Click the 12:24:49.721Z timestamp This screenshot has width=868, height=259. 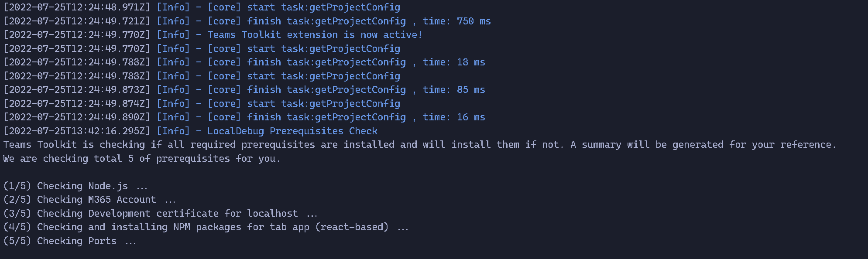(77, 21)
